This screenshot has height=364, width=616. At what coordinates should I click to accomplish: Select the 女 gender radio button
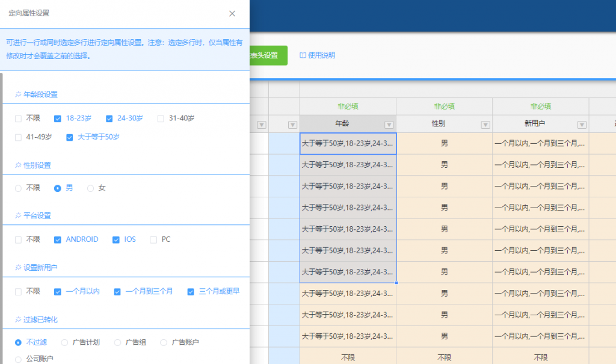pos(90,189)
